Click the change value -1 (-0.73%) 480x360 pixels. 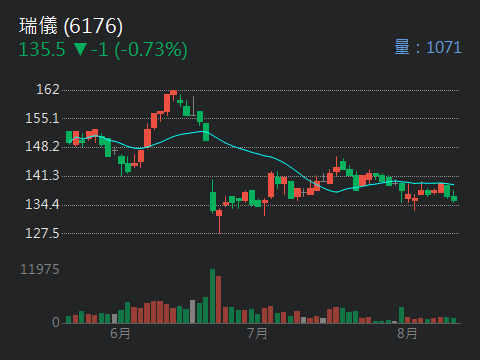139,50
